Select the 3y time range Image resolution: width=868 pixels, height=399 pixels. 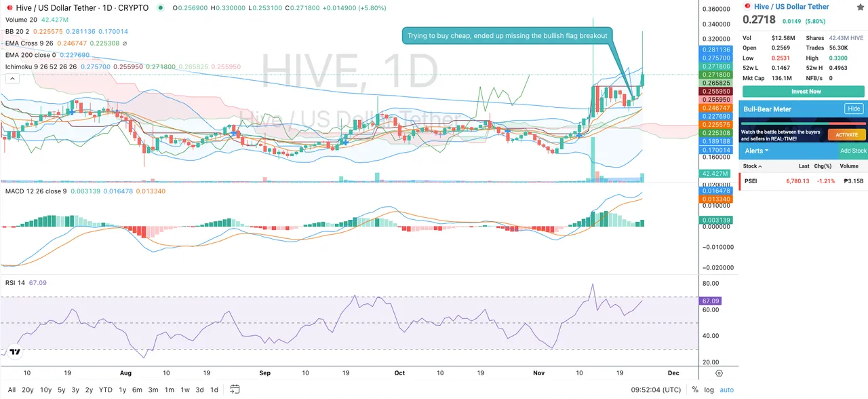(75, 389)
